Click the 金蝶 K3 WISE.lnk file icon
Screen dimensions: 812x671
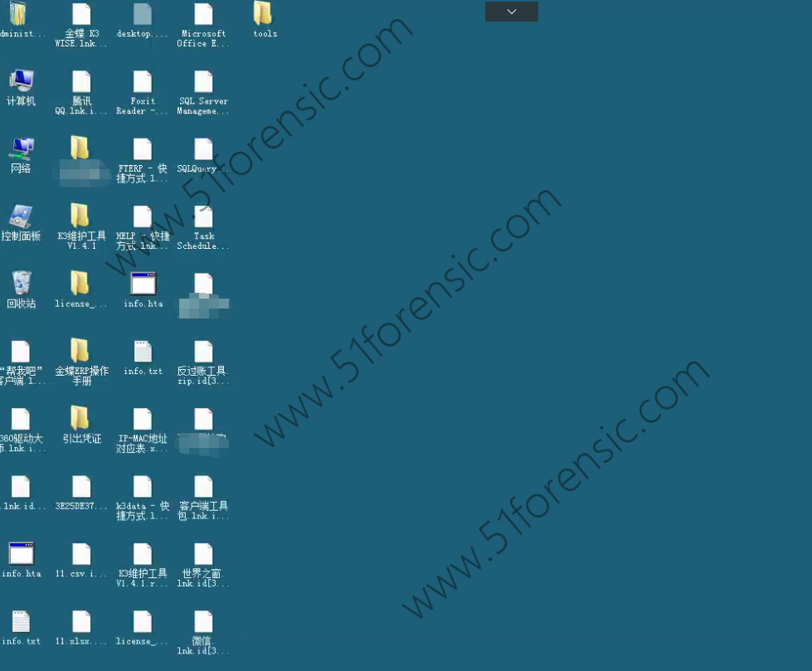click(81, 14)
